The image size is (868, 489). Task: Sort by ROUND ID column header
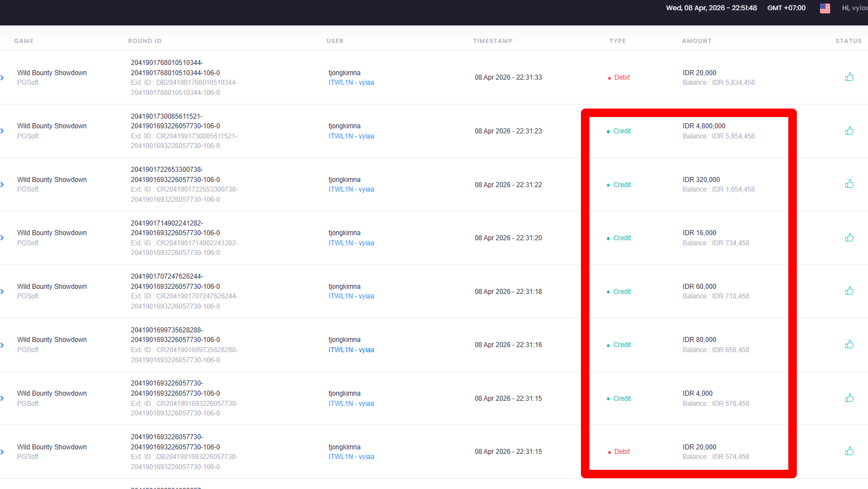coord(145,41)
